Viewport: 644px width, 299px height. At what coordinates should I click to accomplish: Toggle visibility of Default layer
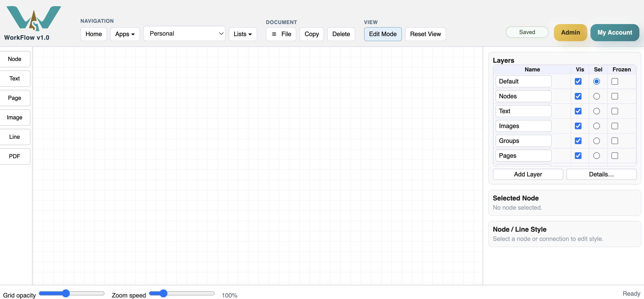[x=578, y=81]
